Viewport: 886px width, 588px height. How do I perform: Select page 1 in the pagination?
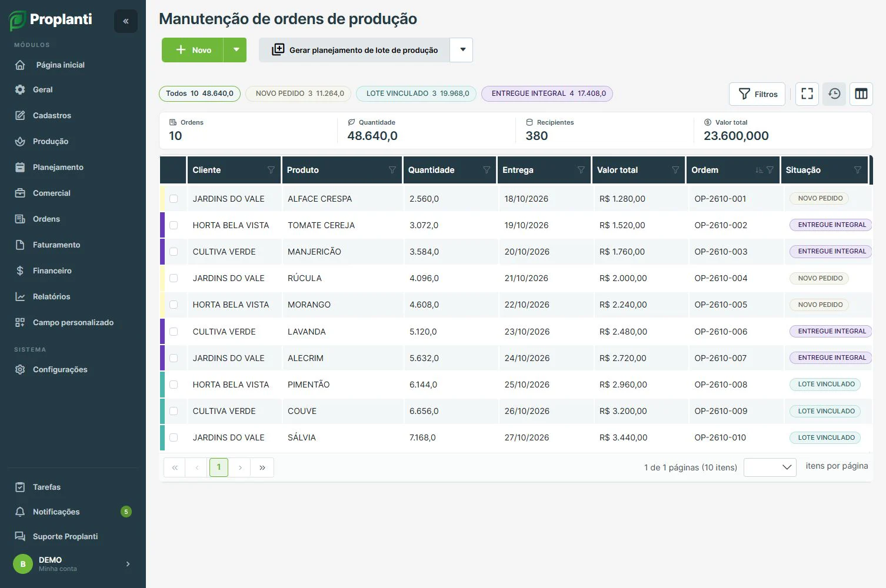tap(218, 467)
